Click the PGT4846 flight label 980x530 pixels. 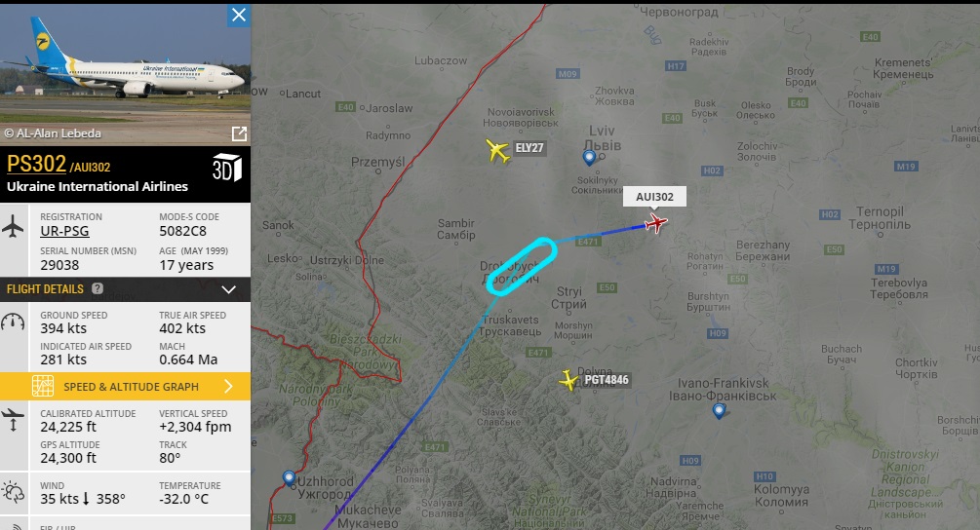[607, 380]
